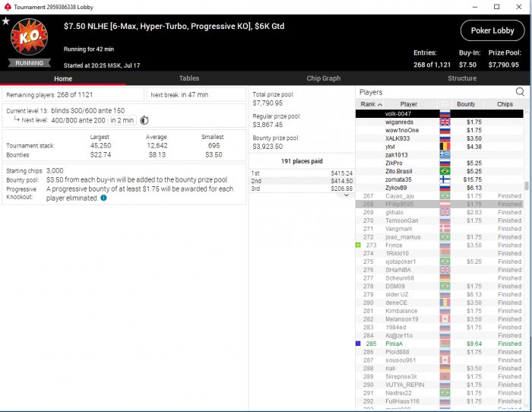Select player volk-0047 row
The width and height of the screenshot is (532, 412).
click(439, 114)
